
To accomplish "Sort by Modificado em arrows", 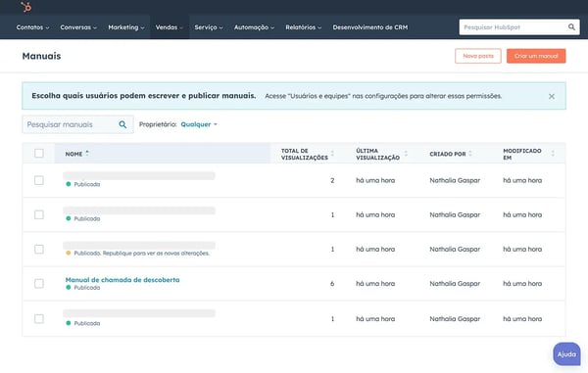I will (x=553, y=154).
